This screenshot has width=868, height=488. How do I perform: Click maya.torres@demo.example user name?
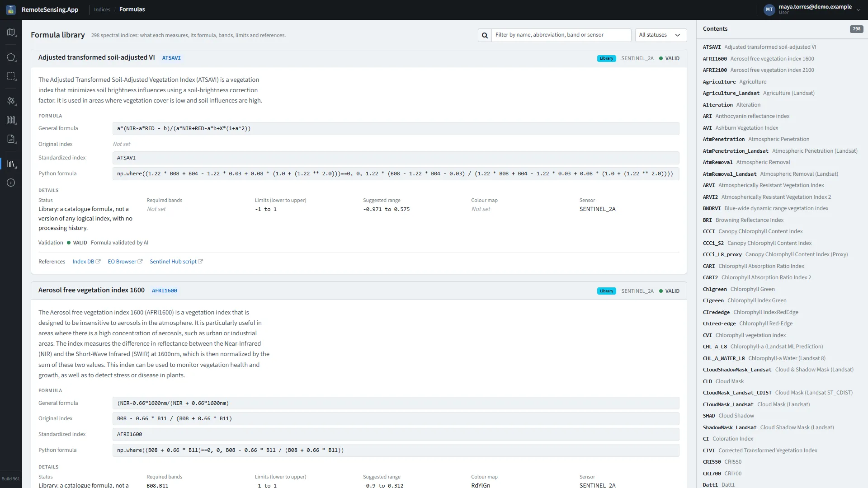[x=815, y=7]
